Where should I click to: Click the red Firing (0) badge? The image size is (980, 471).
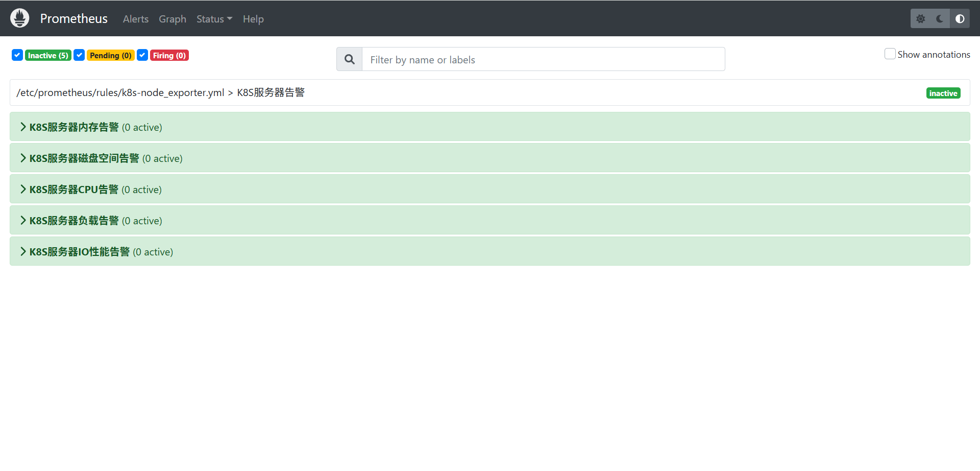coord(169,55)
